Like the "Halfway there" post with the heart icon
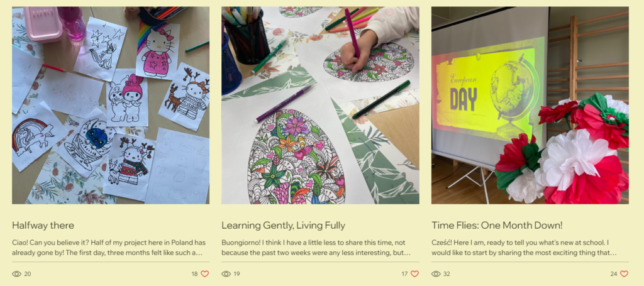 pyautogui.click(x=204, y=273)
